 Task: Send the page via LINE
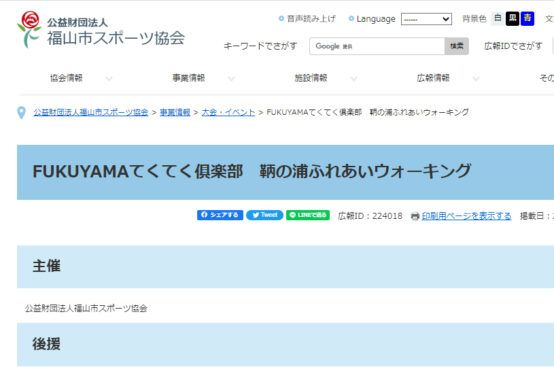point(308,215)
